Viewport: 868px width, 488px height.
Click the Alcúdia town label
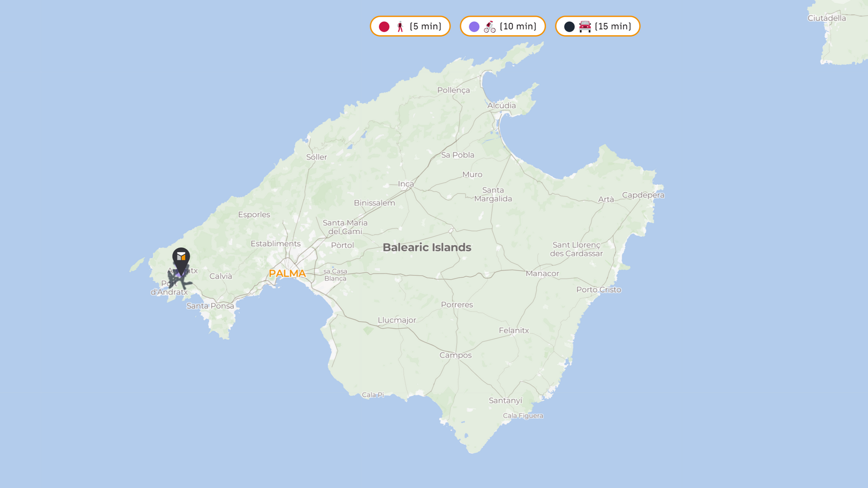click(x=501, y=105)
